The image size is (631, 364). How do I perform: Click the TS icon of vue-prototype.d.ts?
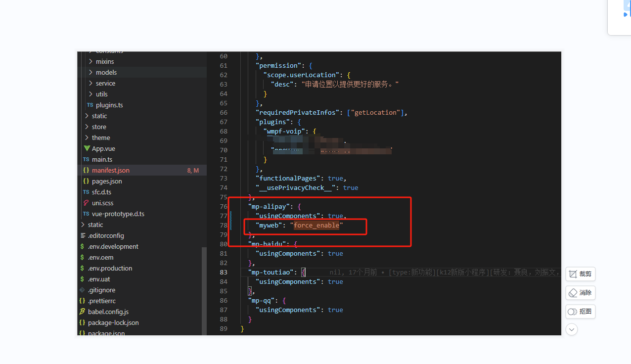click(86, 214)
